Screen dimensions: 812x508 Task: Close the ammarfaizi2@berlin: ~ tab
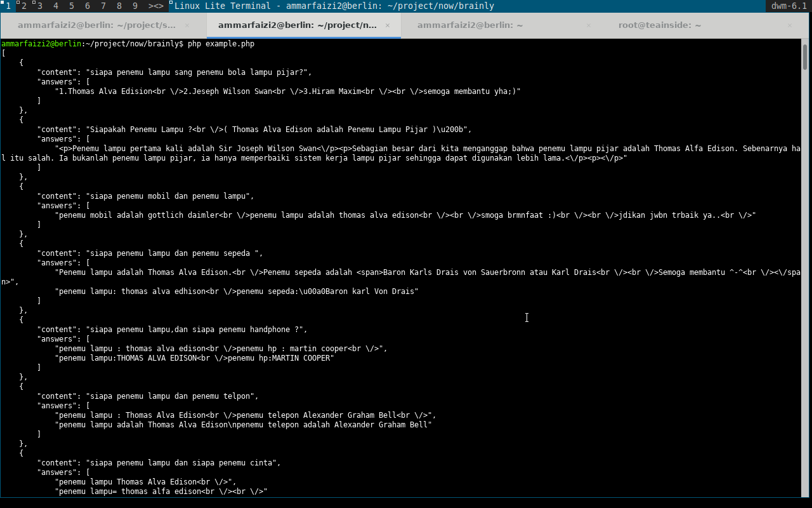coord(589,25)
